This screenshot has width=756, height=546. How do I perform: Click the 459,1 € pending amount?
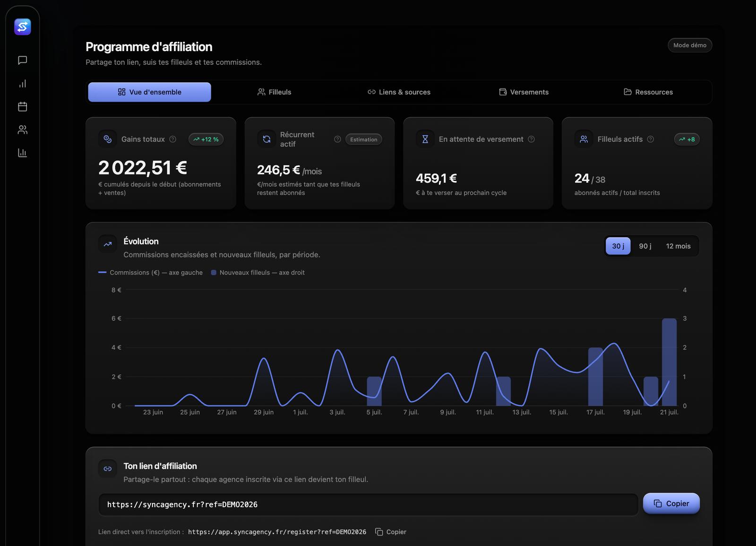tap(436, 178)
